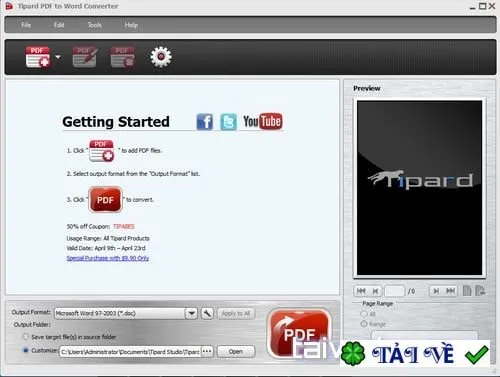Image resolution: width=500 pixels, height=377 pixels.
Task: Go to previous page in preview
Action: [375, 291]
